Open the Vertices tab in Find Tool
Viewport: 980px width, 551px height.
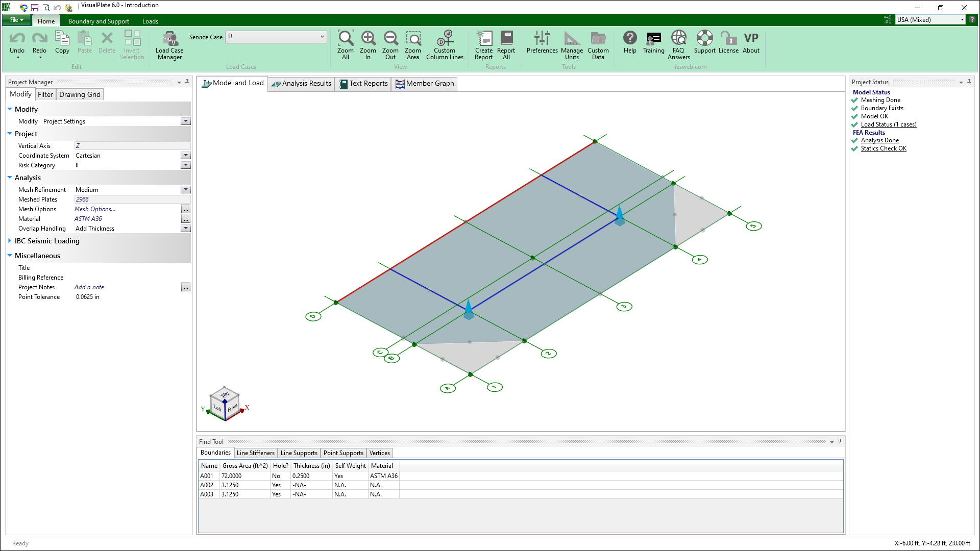(x=379, y=453)
